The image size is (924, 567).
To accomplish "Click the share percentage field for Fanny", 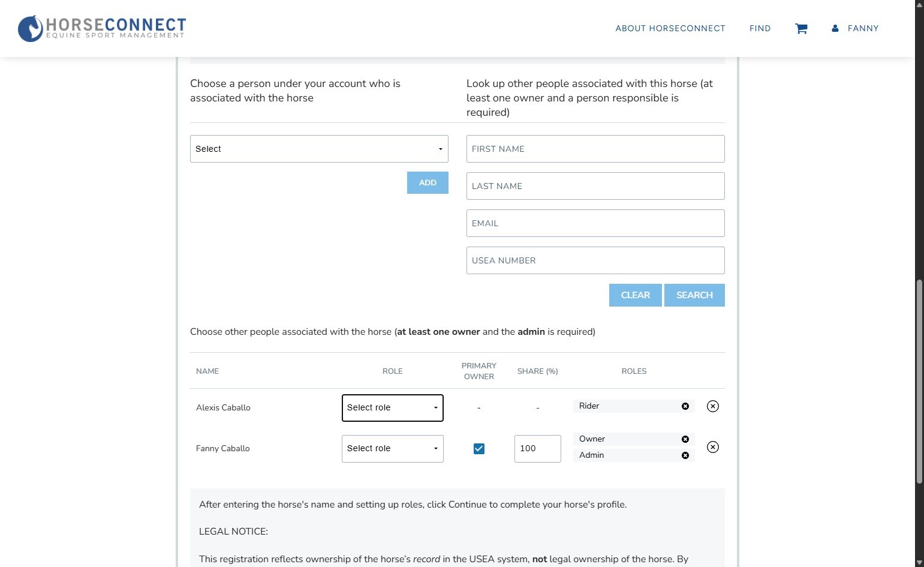I will point(537,449).
